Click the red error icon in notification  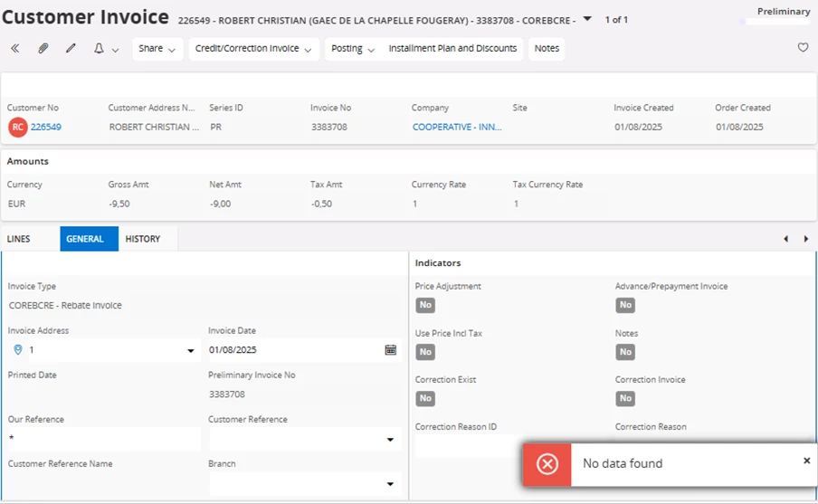[547, 464]
